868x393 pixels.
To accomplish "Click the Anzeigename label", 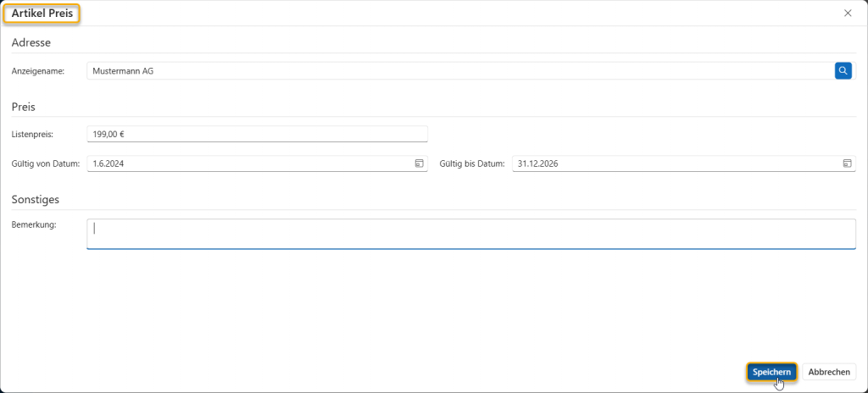I will tap(38, 72).
